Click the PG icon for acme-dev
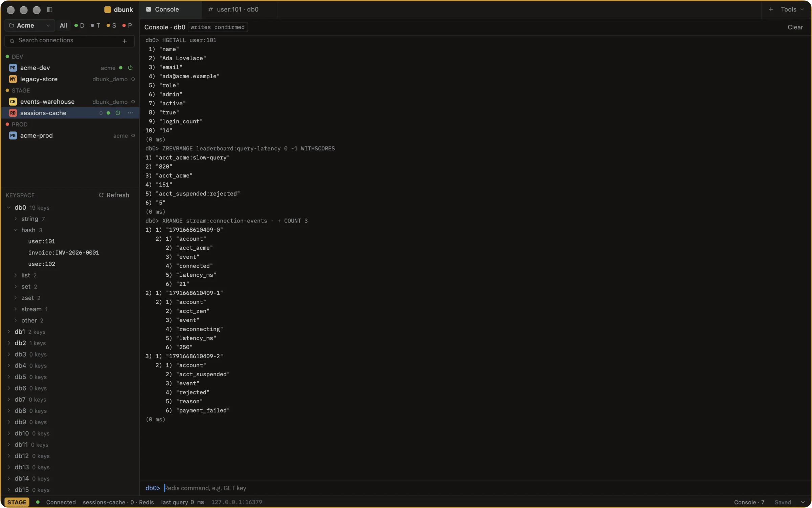The width and height of the screenshot is (812, 508). pyautogui.click(x=13, y=68)
